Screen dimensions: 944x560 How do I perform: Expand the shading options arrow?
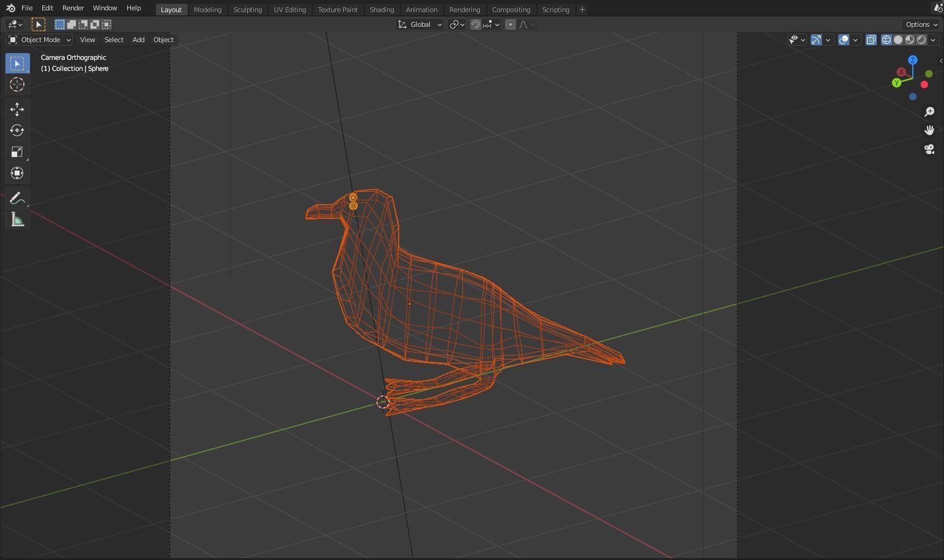[933, 40]
